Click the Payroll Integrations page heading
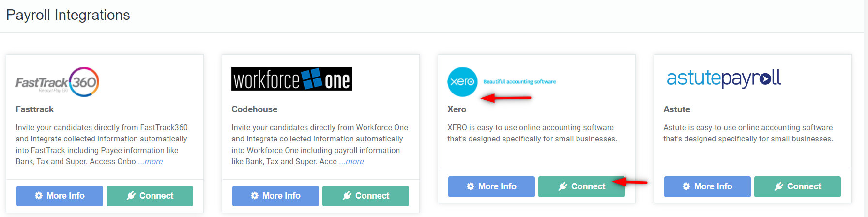Image resolution: width=868 pixels, height=217 pixels. (x=68, y=15)
